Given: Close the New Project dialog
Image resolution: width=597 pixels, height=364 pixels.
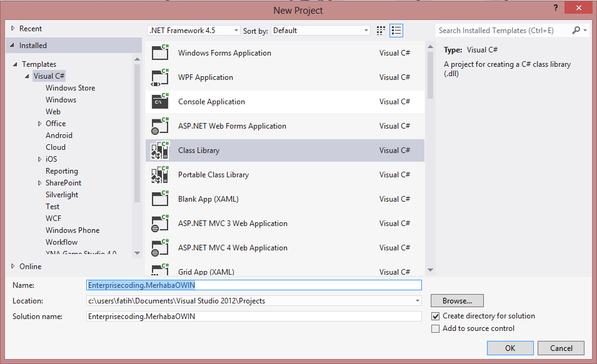Looking at the screenshot, I should (578, 7).
